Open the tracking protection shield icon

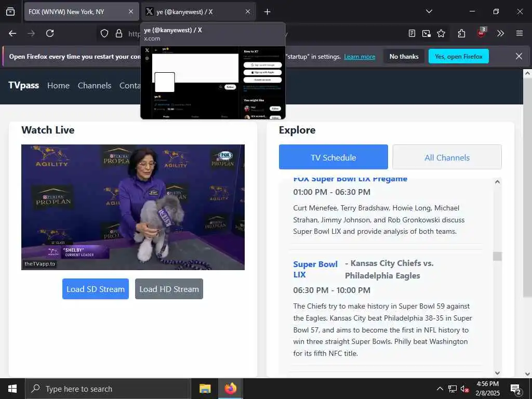click(x=104, y=33)
